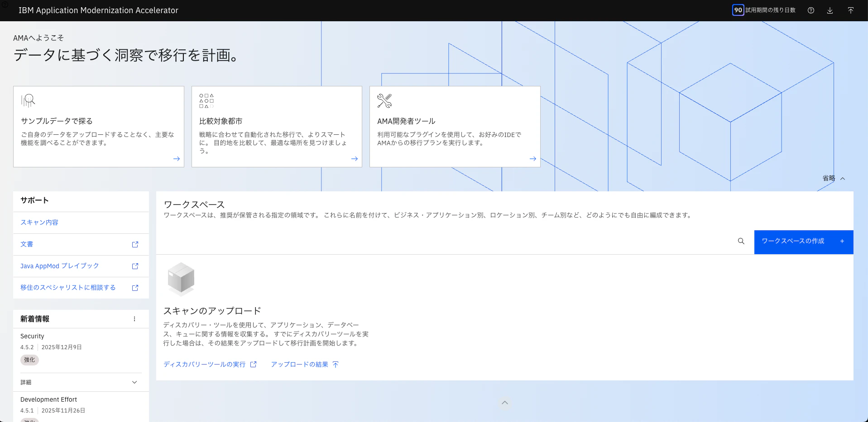Image resolution: width=868 pixels, height=422 pixels.
Task: Click external link icon beside Java AppMod プレイブック
Action: 135,266
